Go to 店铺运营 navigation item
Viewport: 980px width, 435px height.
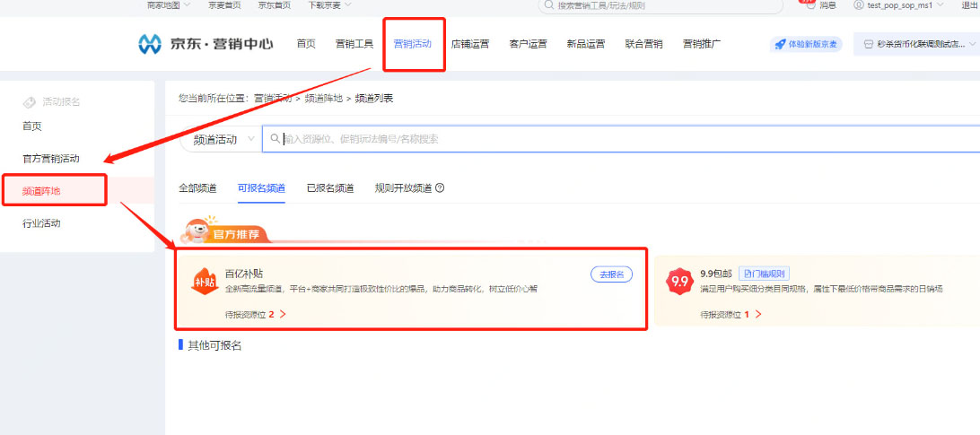coord(470,44)
